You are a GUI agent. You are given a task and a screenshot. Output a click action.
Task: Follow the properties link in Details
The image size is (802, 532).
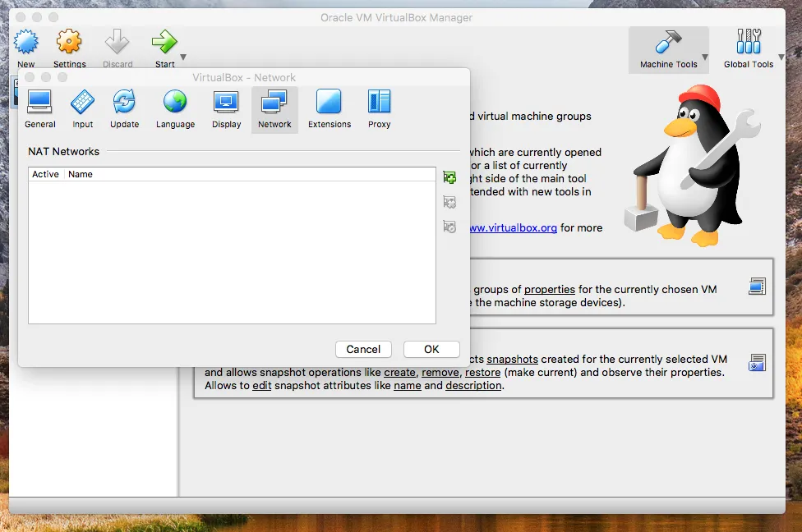click(550, 289)
